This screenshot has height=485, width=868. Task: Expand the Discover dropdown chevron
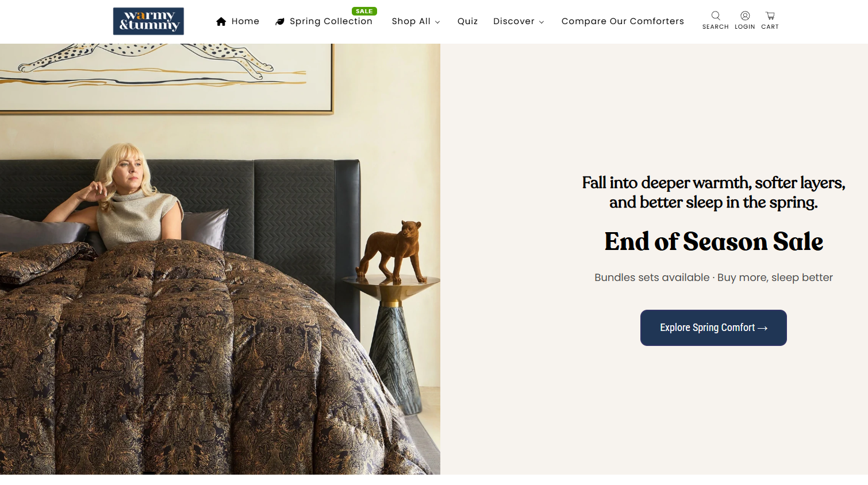click(x=541, y=22)
